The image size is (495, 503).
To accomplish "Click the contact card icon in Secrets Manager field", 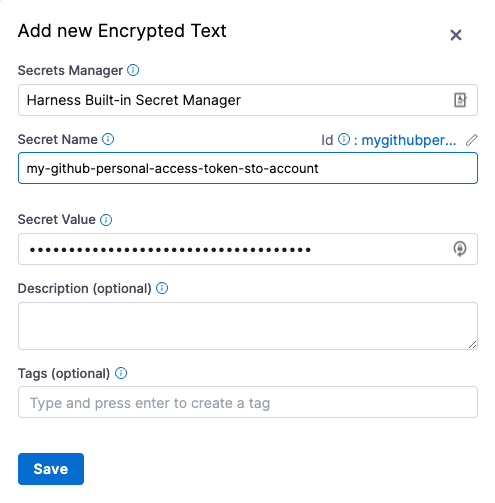I will [460, 100].
